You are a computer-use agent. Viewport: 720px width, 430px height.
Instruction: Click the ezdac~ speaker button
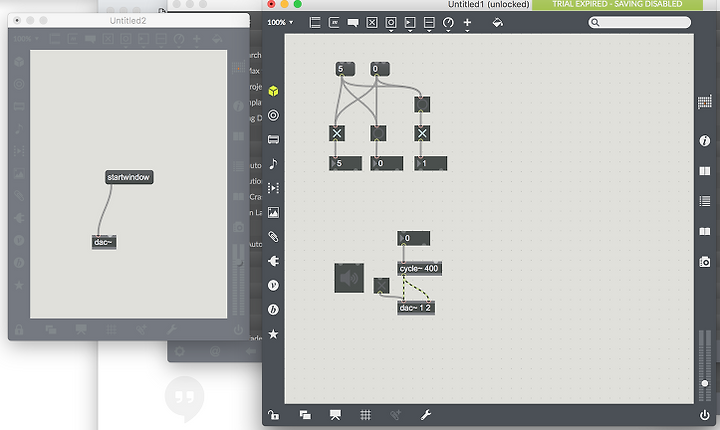(349, 278)
